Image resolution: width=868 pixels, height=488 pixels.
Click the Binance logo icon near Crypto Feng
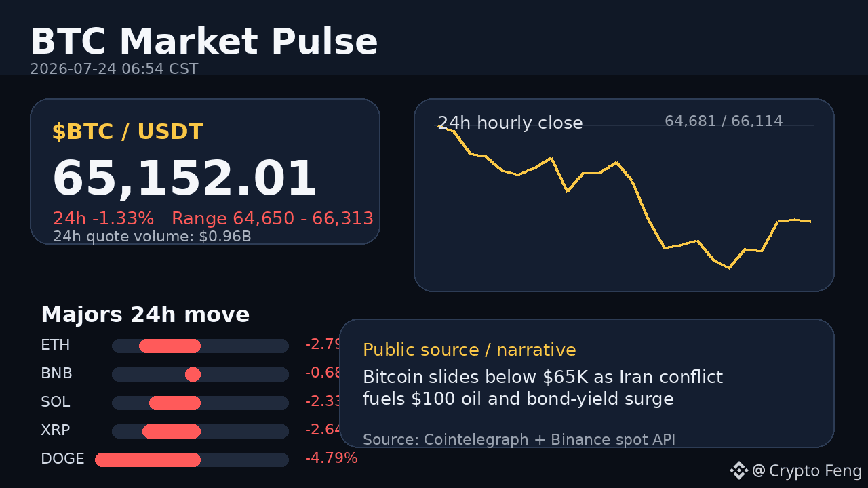(x=738, y=470)
